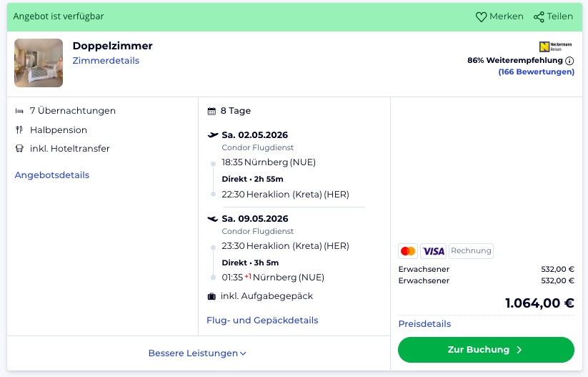Open the Doppelzimmer room thumbnail

pyautogui.click(x=39, y=63)
